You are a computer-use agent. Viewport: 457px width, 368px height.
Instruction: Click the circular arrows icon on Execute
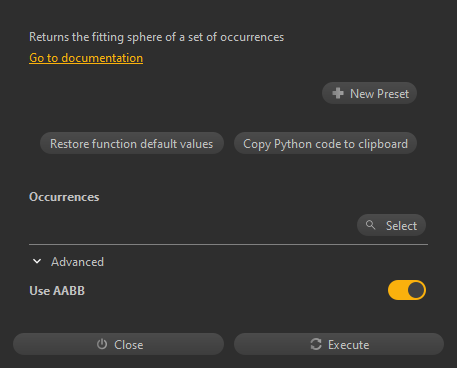(316, 344)
